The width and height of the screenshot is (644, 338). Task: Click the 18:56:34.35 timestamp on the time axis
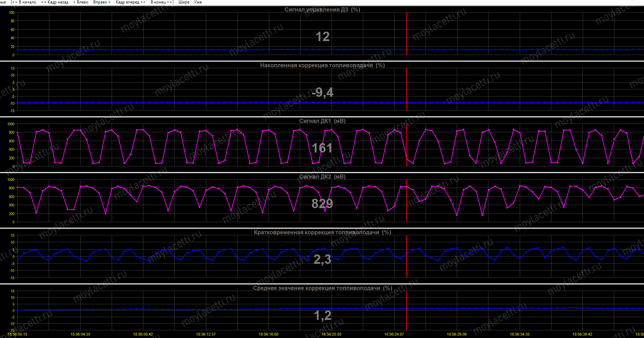[x=519, y=334]
